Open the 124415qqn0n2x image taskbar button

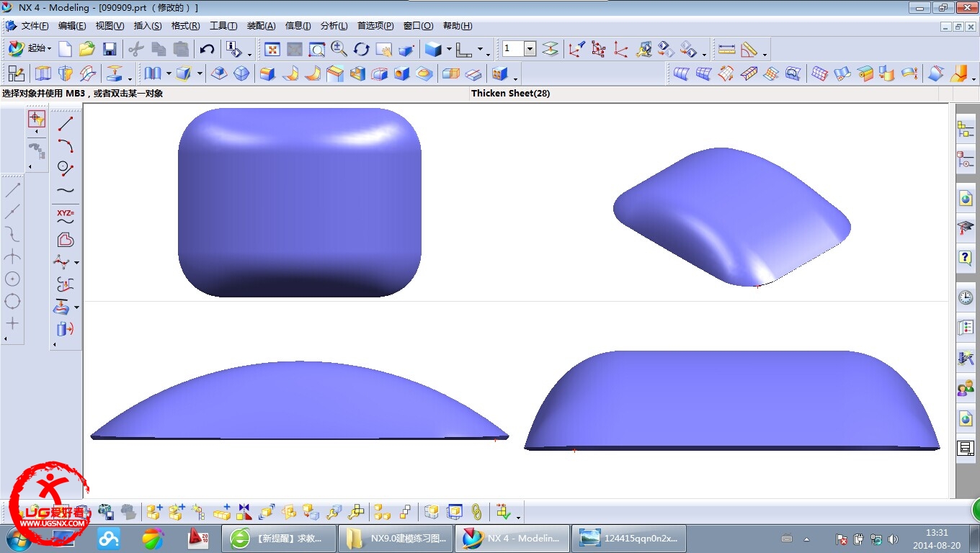(629, 538)
